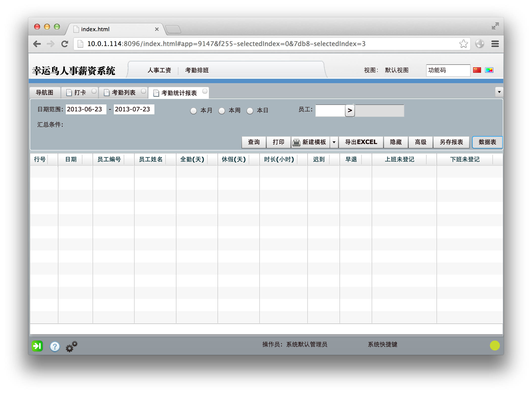Viewport: 532px width, 394px height.
Task: Click the 导出EXCEL button
Action: pos(361,142)
